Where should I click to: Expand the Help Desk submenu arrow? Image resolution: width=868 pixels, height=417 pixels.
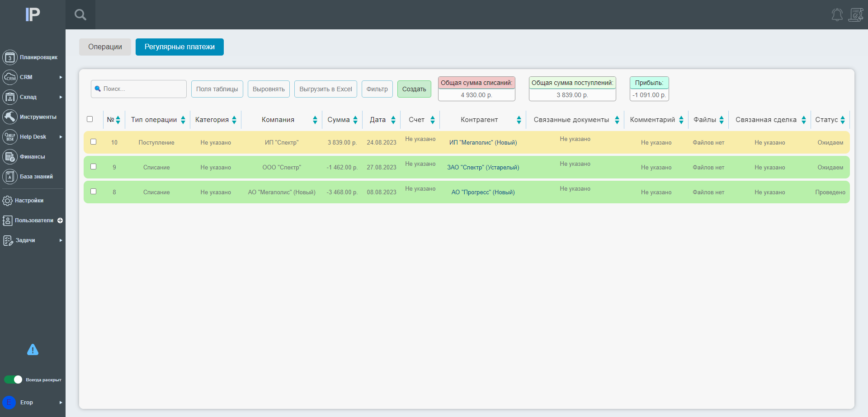pos(61,137)
